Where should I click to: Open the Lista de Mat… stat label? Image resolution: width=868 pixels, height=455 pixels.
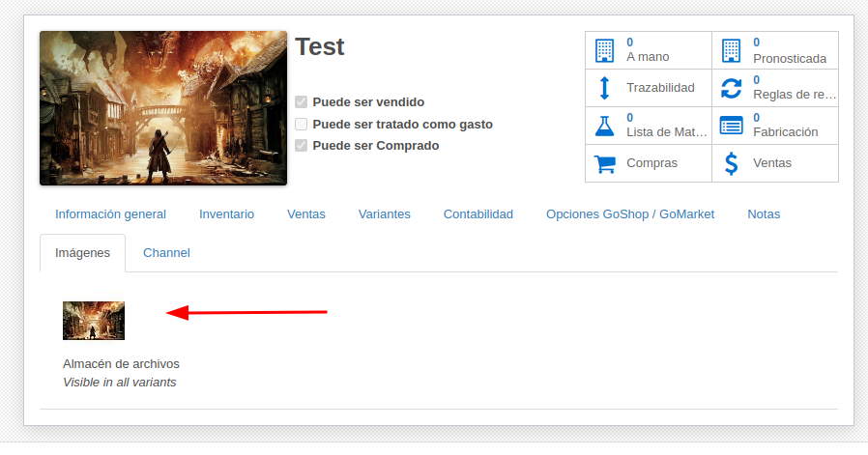[x=667, y=132]
